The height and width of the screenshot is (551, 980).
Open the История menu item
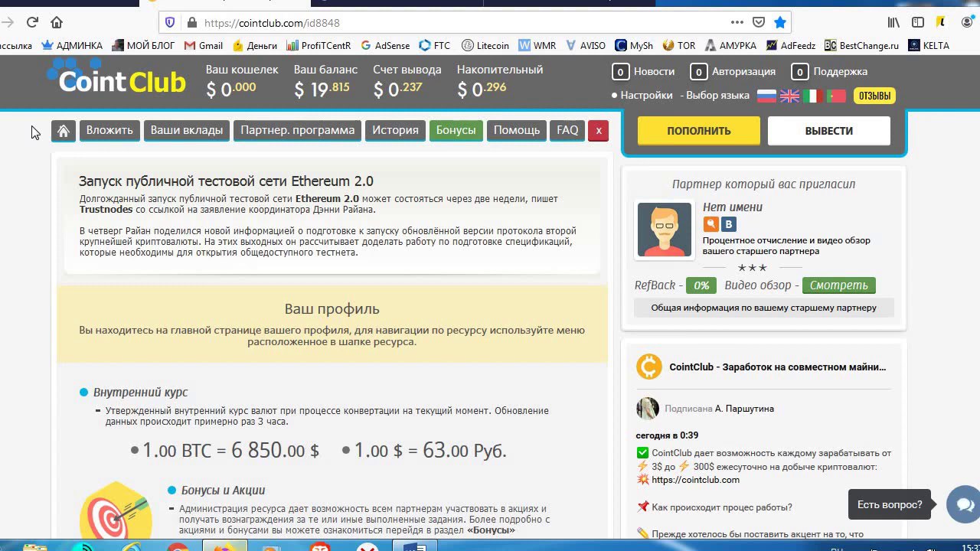pyautogui.click(x=395, y=131)
